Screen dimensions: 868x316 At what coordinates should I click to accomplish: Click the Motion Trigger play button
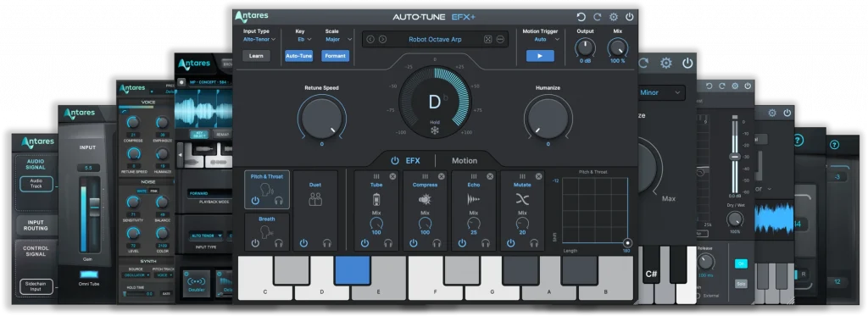click(x=540, y=56)
